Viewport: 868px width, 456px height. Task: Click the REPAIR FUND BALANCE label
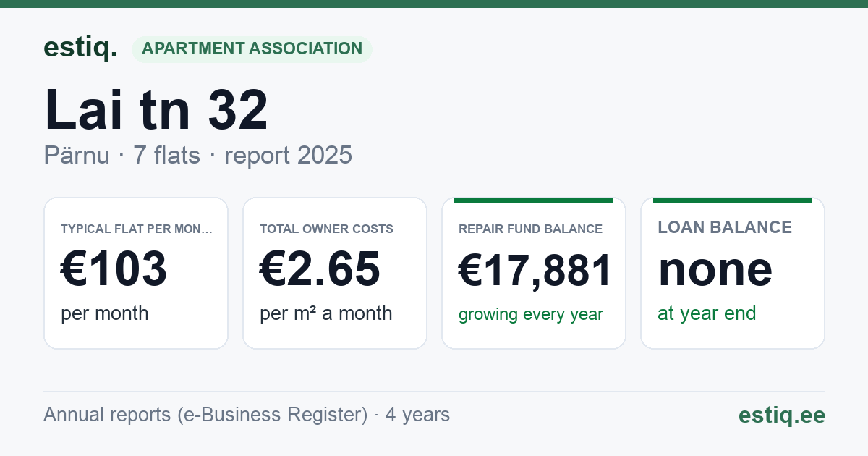tap(531, 229)
